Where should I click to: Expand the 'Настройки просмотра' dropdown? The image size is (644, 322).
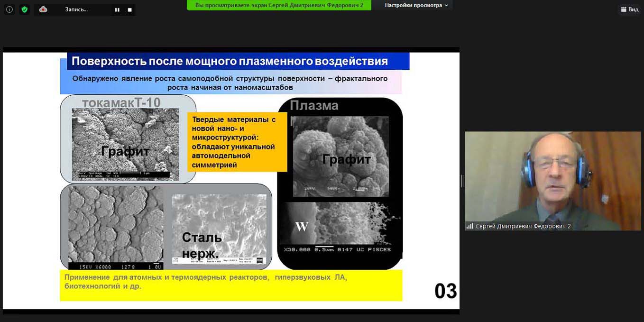pos(416,5)
